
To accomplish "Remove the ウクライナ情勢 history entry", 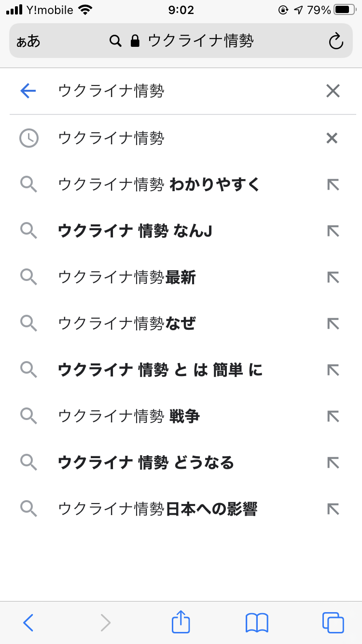I will pyautogui.click(x=332, y=139).
